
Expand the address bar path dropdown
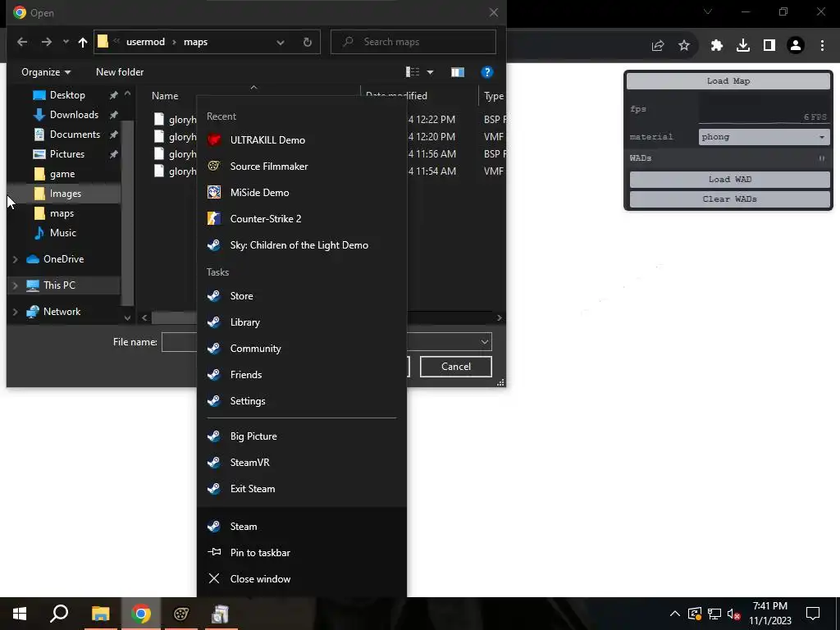[x=281, y=43]
